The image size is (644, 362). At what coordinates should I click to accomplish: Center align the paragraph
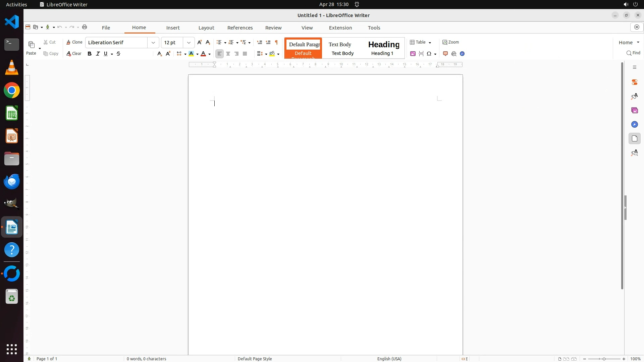pos(228,54)
